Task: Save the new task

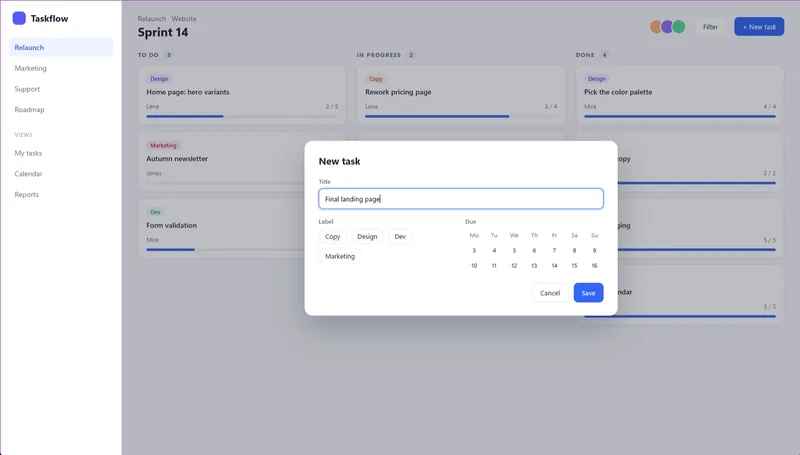Action: 588,293
